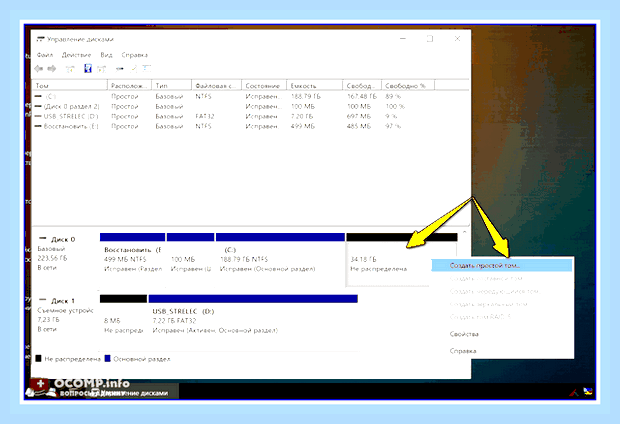Select Свойства in the context menu
Image resolution: width=620 pixels, height=424 pixels.
coord(464,334)
